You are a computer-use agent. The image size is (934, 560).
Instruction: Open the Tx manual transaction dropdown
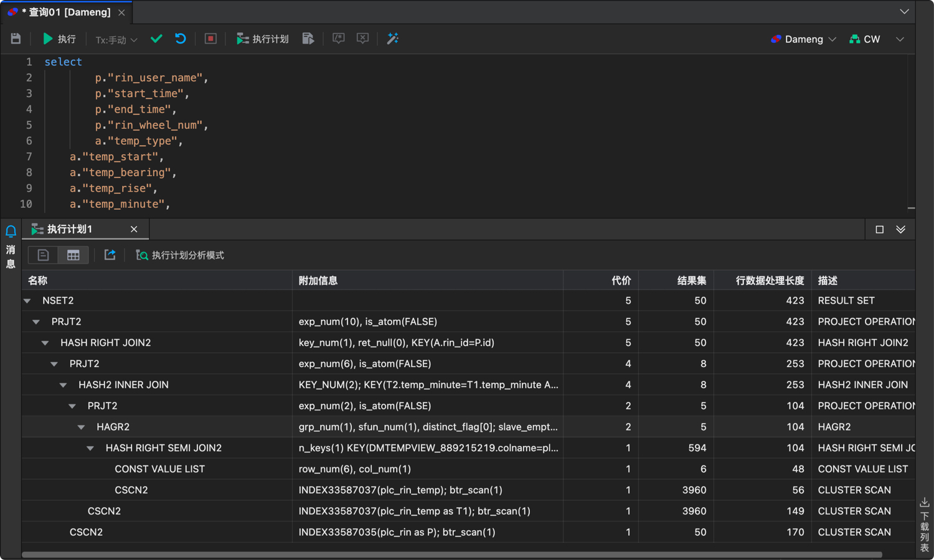coord(116,40)
